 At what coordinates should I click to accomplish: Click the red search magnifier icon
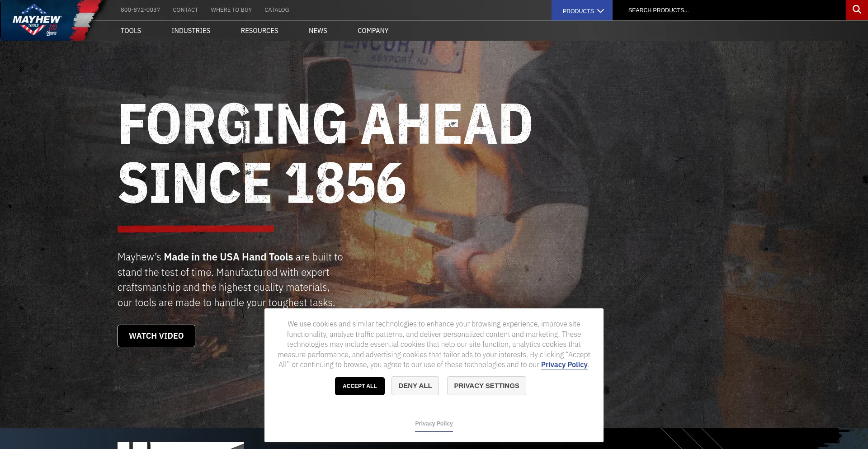pos(857,10)
